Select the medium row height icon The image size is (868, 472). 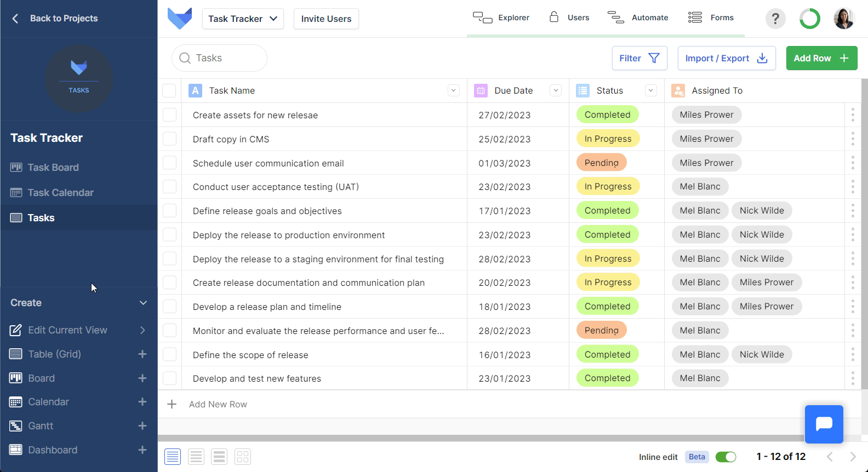tap(196, 457)
